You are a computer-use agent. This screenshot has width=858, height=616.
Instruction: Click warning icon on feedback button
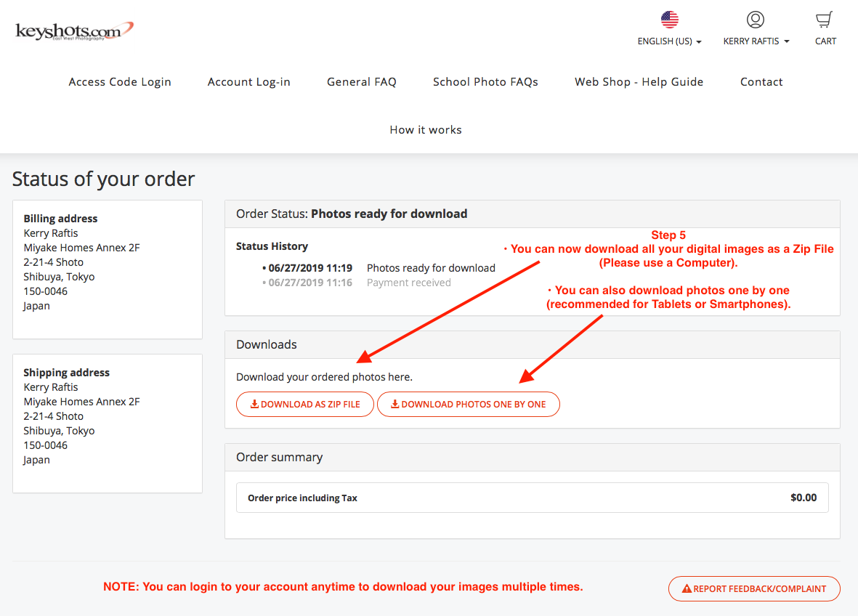[687, 589]
